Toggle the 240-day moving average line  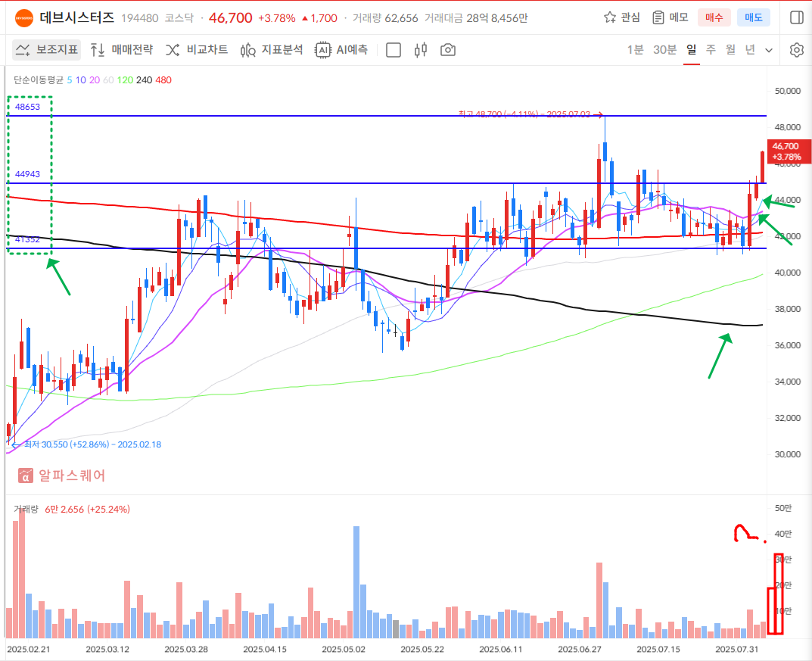[x=145, y=80]
